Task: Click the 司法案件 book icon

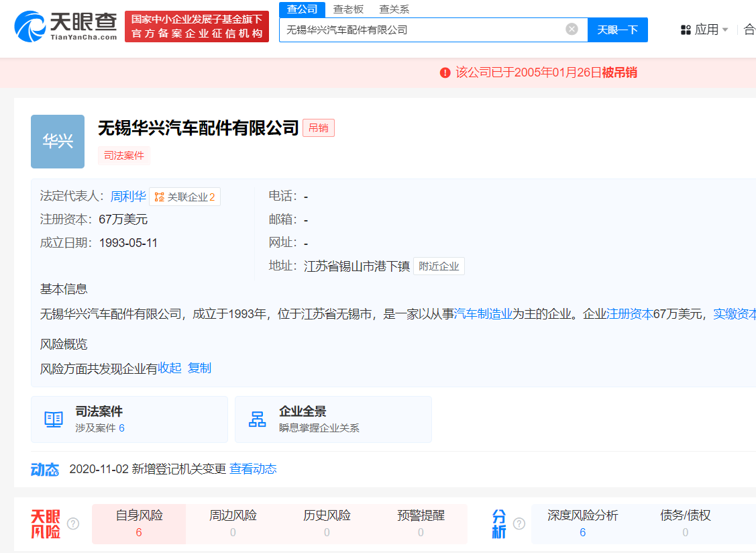Action: point(54,419)
